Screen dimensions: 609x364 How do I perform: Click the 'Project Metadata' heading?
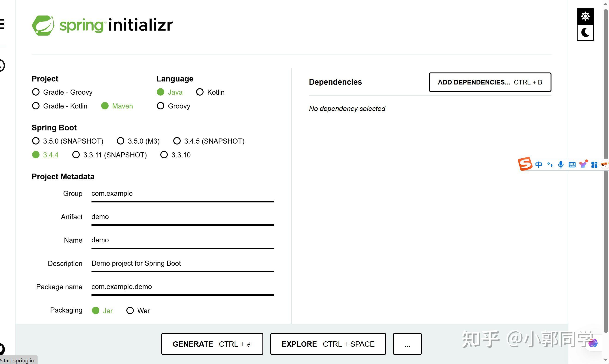63,177
